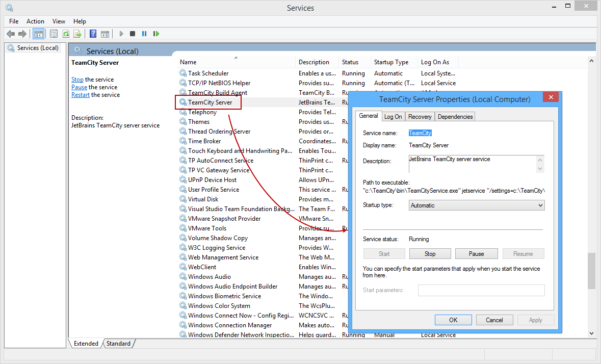Select the VMware Tools service gear icon
The width and height of the screenshot is (601, 364).
coord(183,228)
